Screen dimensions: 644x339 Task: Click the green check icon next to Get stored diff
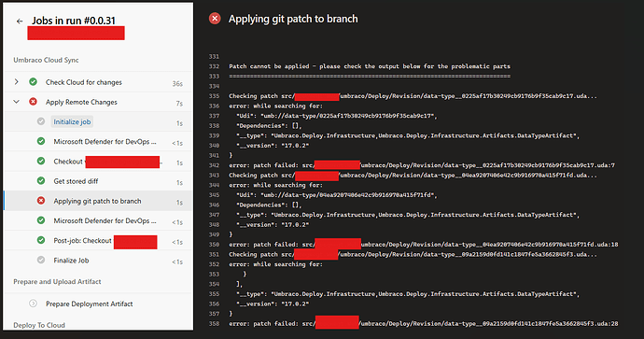[x=41, y=181]
